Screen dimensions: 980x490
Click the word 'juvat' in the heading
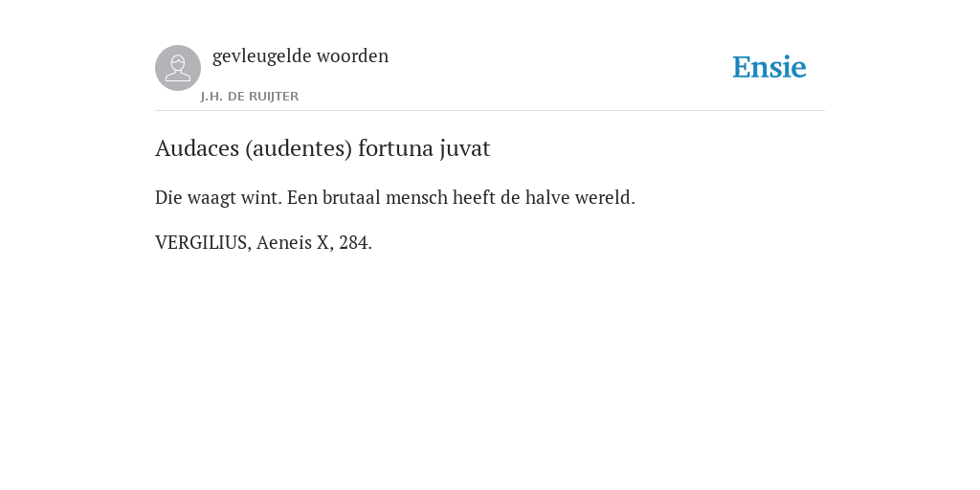pos(465,148)
